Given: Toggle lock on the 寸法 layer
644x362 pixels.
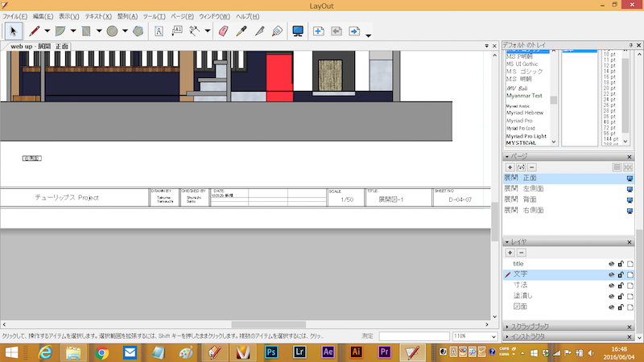Looking at the screenshot, I should tap(621, 285).
